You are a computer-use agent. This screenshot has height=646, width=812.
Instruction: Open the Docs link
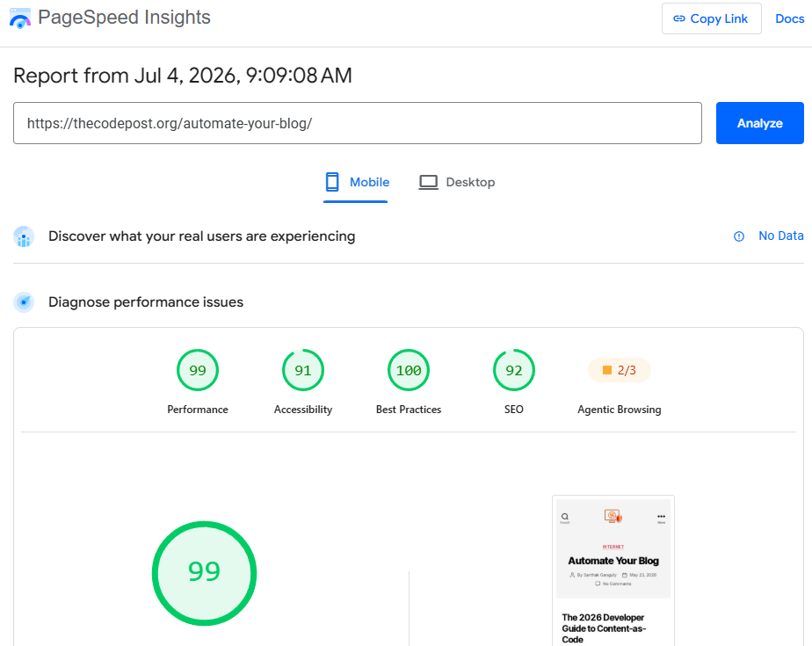point(789,18)
